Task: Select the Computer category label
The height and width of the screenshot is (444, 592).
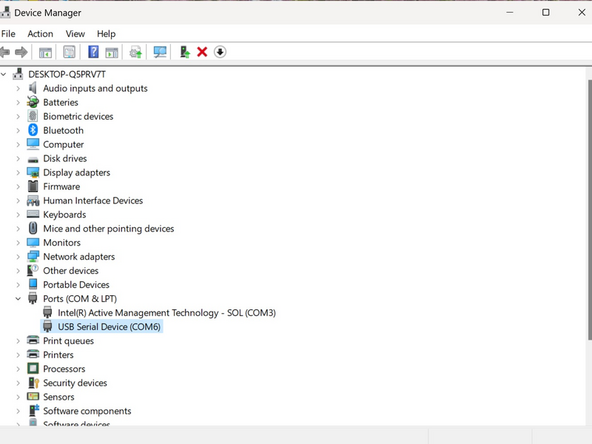Action: [63, 145]
